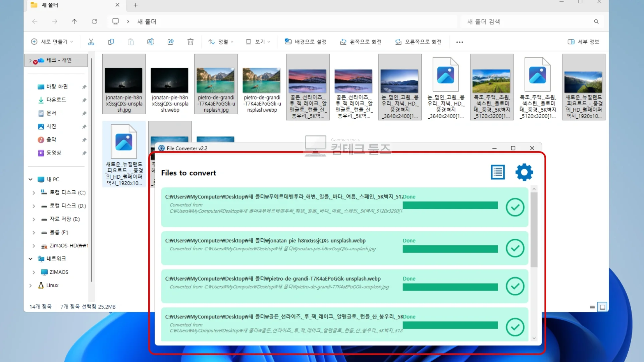Click 왼쪽으로 회전 button
The height and width of the screenshot is (362, 644).
coord(361,42)
